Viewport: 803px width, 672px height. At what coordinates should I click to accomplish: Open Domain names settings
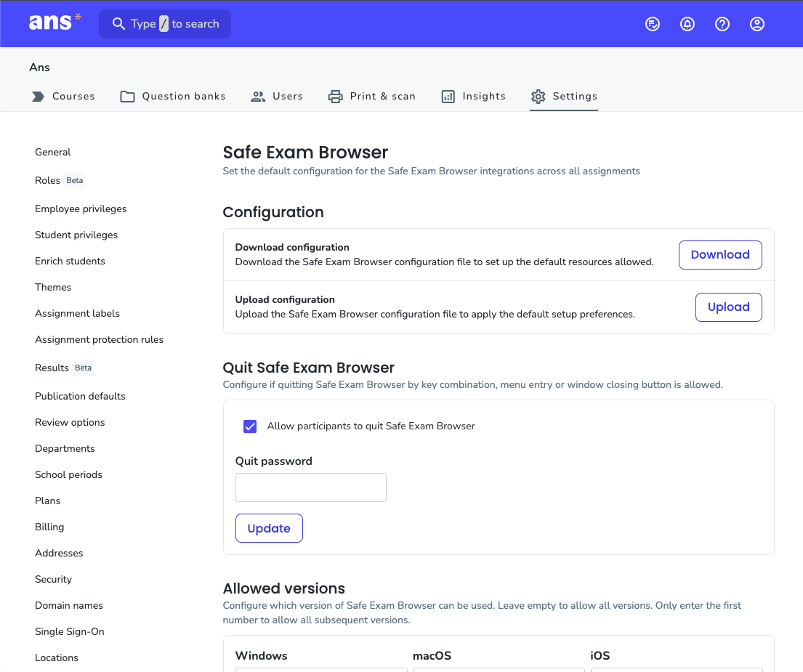(68, 605)
